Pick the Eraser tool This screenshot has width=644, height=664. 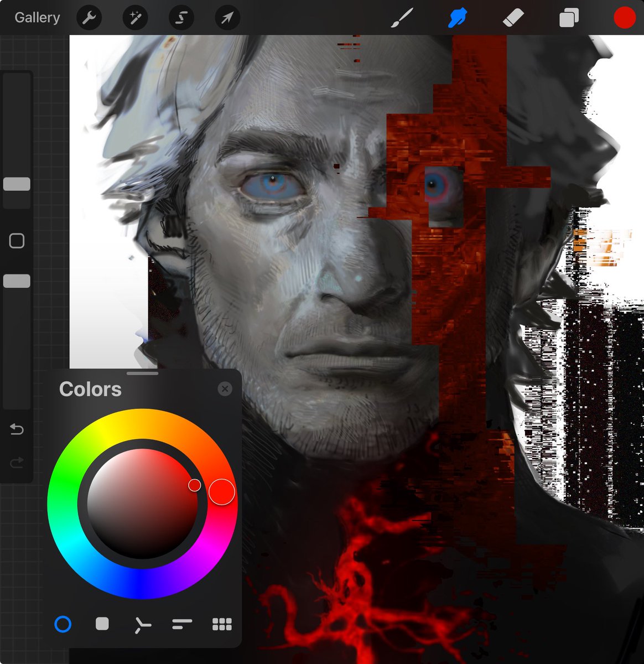coord(513,17)
